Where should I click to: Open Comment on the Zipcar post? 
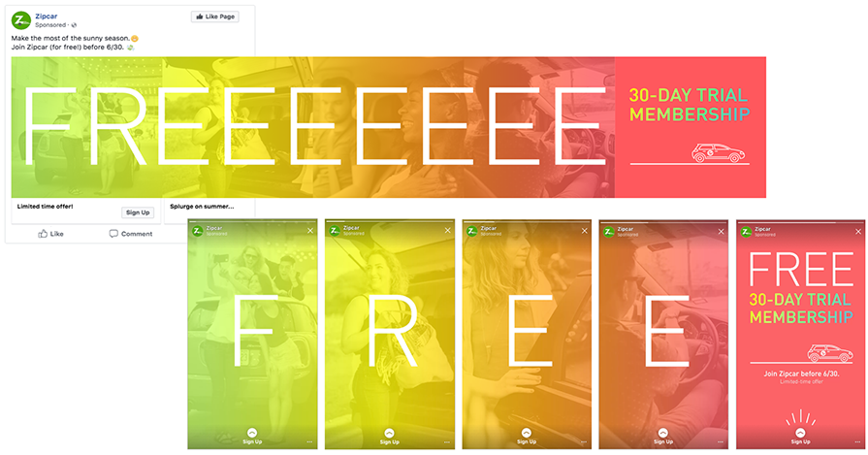(131, 234)
